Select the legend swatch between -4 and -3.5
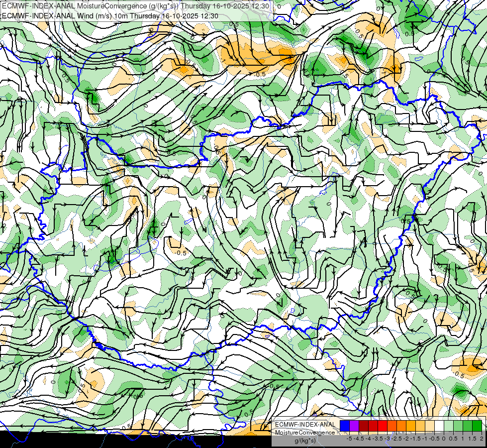Screen dimensions: 487x448 coord(373,426)
